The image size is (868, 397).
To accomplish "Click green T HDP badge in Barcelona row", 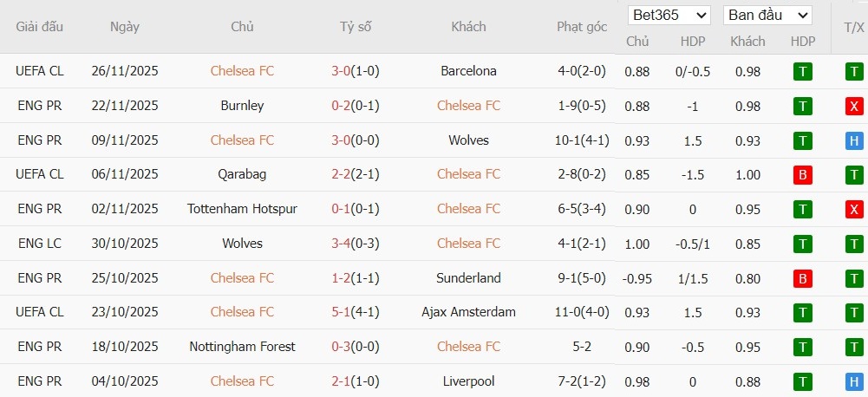I will pos(803,71).
